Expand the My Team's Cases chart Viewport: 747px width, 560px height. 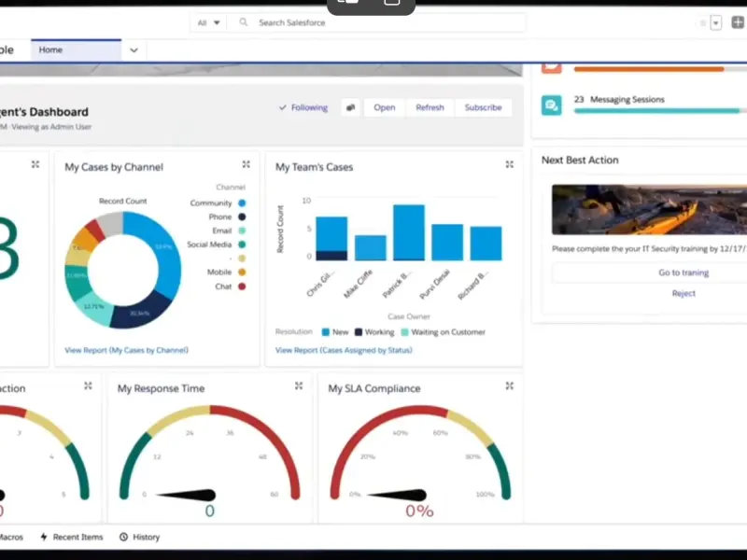click(x=510, y=164)
